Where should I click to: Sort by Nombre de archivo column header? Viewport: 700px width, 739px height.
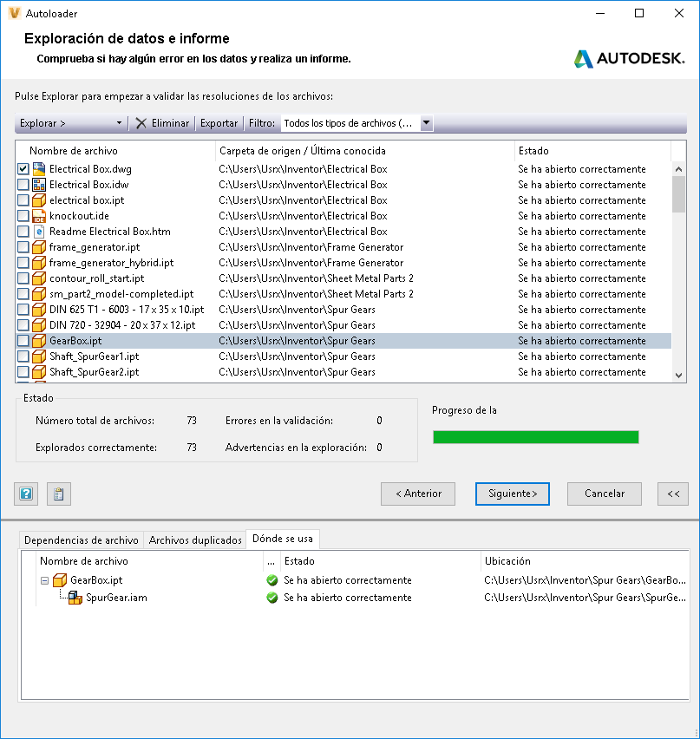[x=115, y=151]
